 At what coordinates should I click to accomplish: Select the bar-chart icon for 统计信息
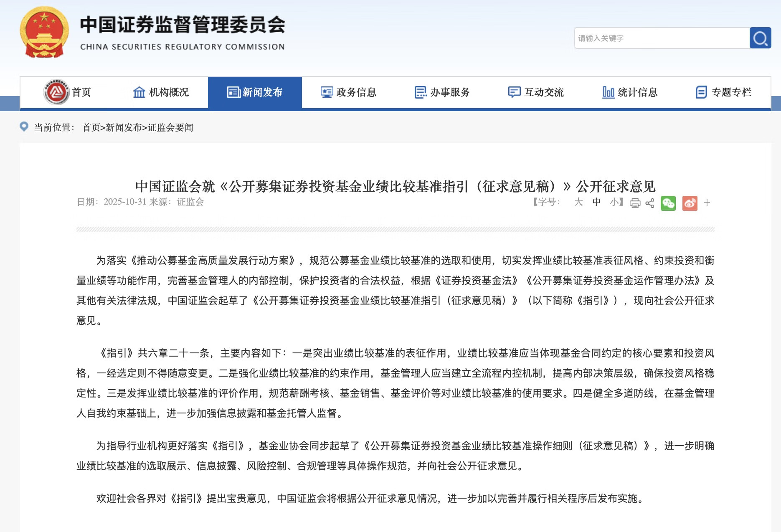[x=608, y=92]
